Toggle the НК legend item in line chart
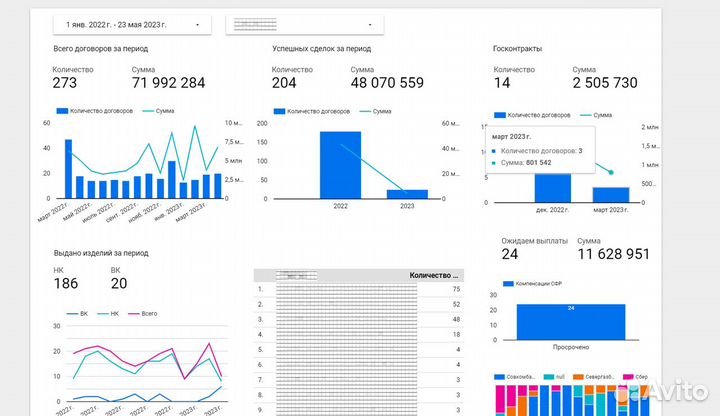The width and height of the screenshot is (720, 416). coord(109,313)
